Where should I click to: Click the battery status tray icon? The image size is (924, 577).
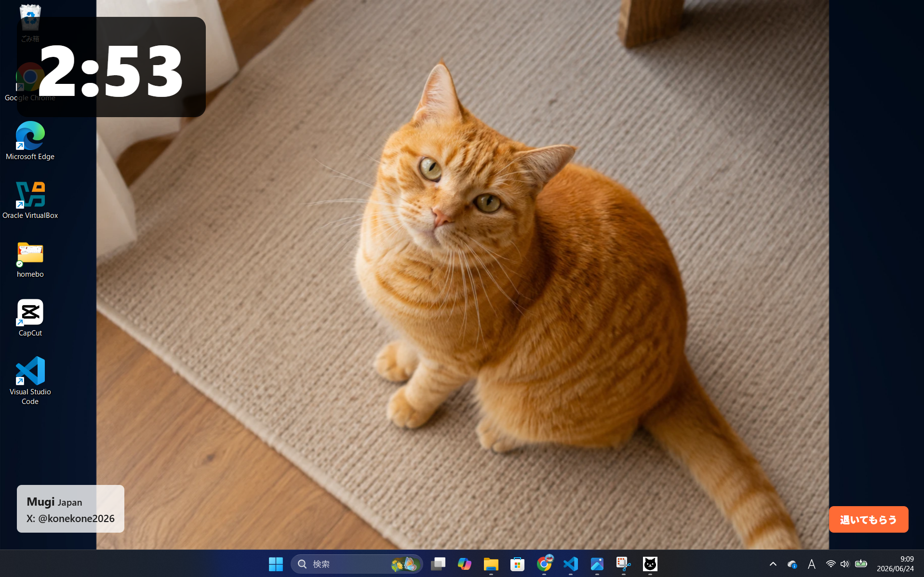pos(861,564)
